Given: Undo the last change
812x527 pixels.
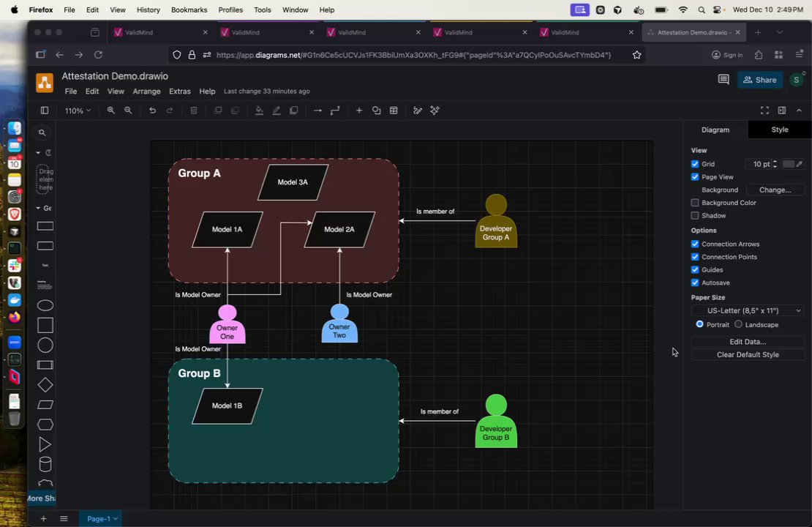Looking at the screenshot, I should [152, 111].
